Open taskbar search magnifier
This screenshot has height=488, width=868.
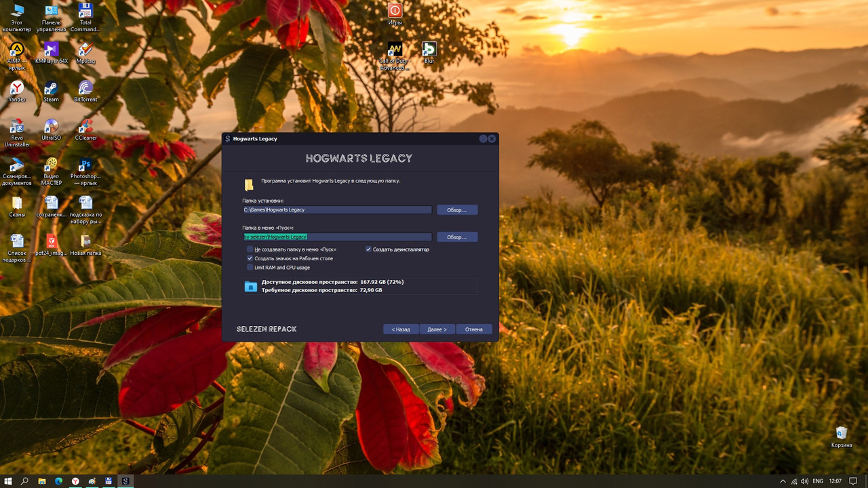[25, 481]
